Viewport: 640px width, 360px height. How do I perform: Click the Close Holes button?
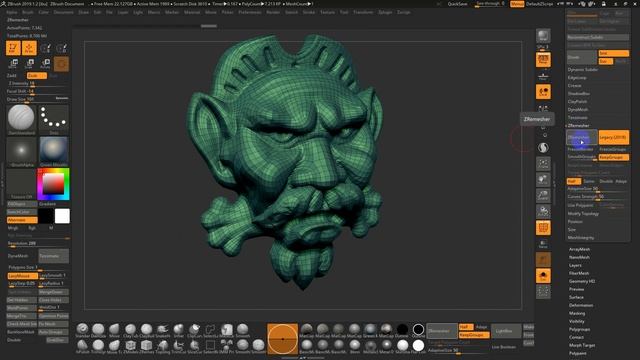pos(53,300)
